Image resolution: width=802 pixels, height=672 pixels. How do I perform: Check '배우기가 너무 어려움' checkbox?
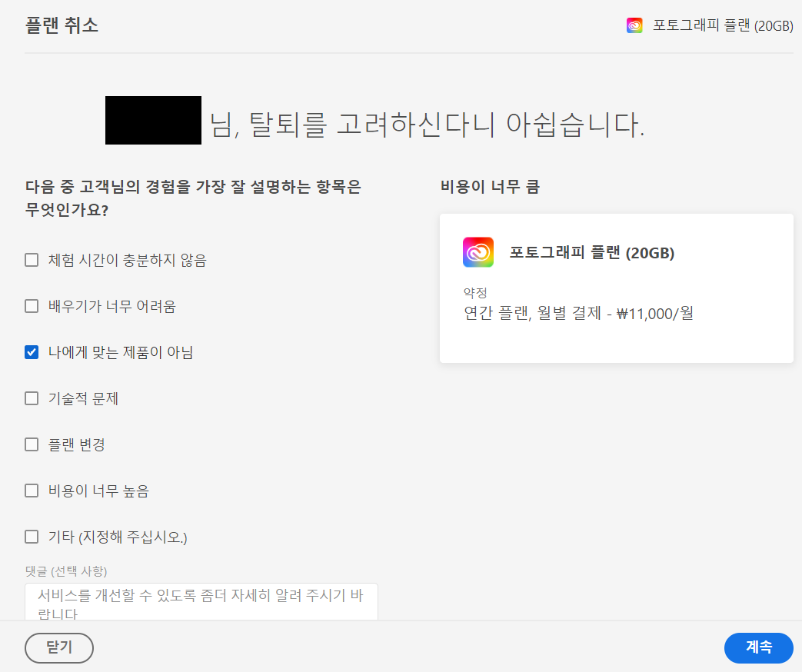point(32,306)
